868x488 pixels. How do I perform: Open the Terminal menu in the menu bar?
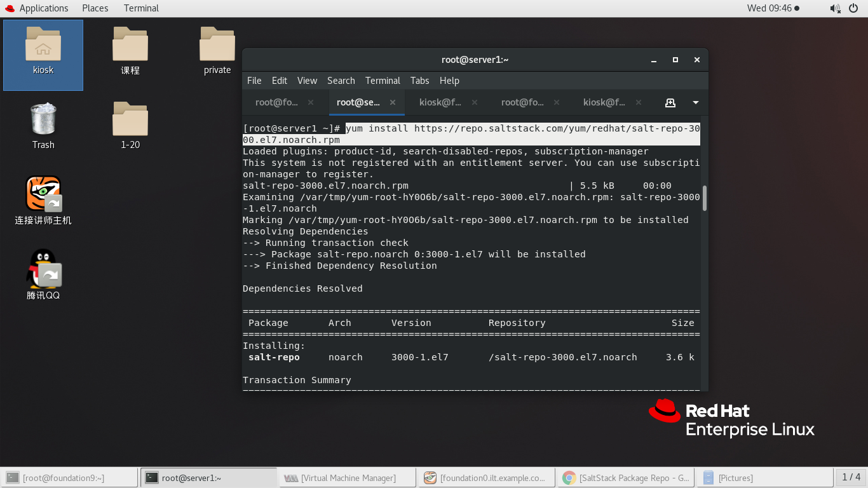(x=382, y=81)
